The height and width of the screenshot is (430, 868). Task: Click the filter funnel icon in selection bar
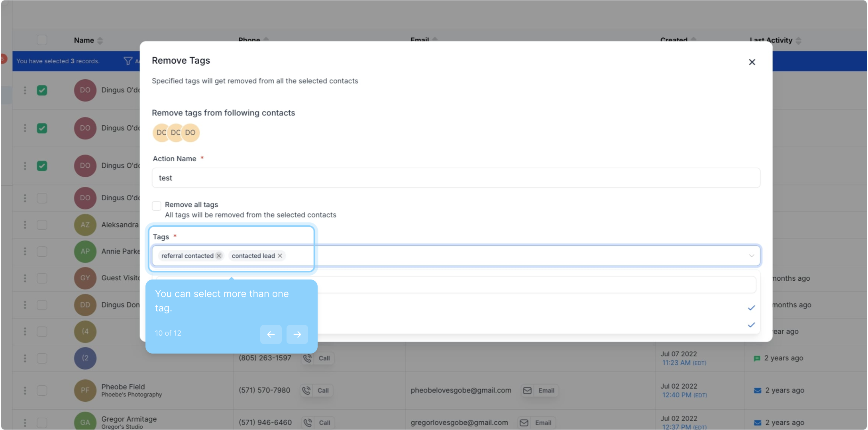coord(128,61)
